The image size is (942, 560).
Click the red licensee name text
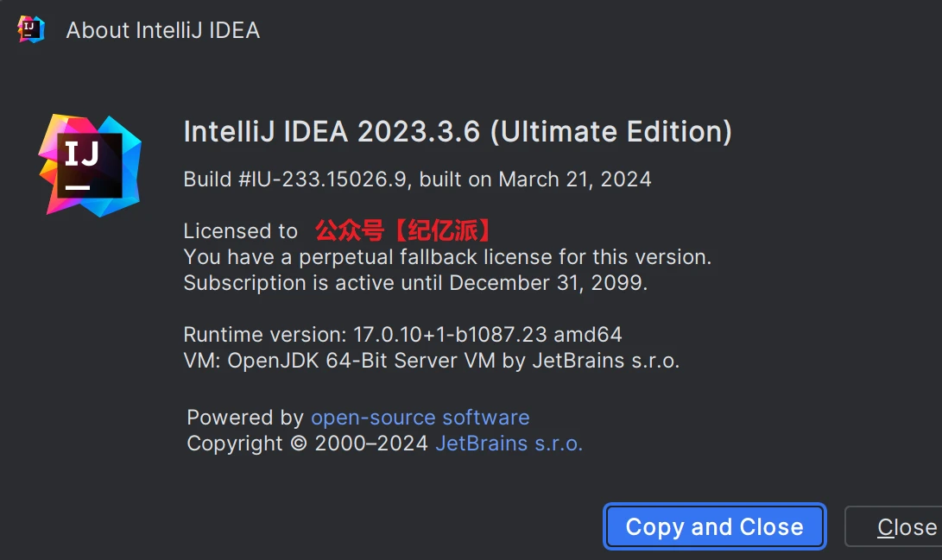405,230
